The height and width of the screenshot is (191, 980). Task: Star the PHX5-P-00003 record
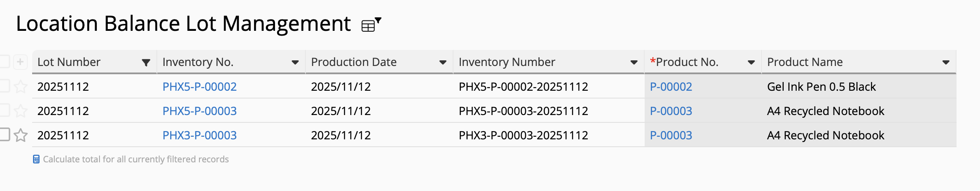click(20, 111)
